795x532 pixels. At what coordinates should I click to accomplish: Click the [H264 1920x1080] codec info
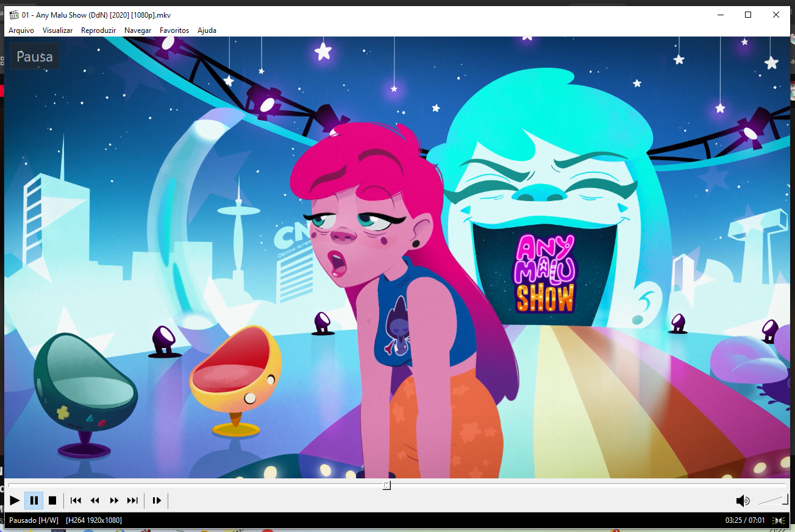(x=94, y=520)
